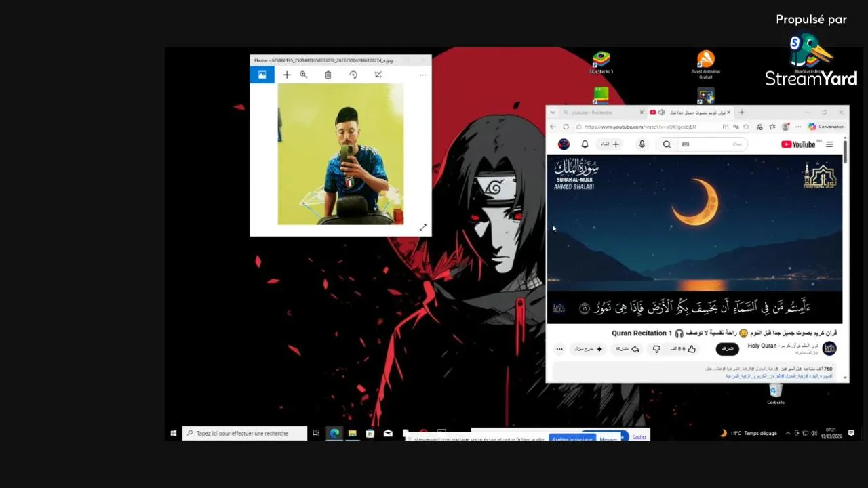Dislike the Quran Recitation video

[x=656, y=349]
